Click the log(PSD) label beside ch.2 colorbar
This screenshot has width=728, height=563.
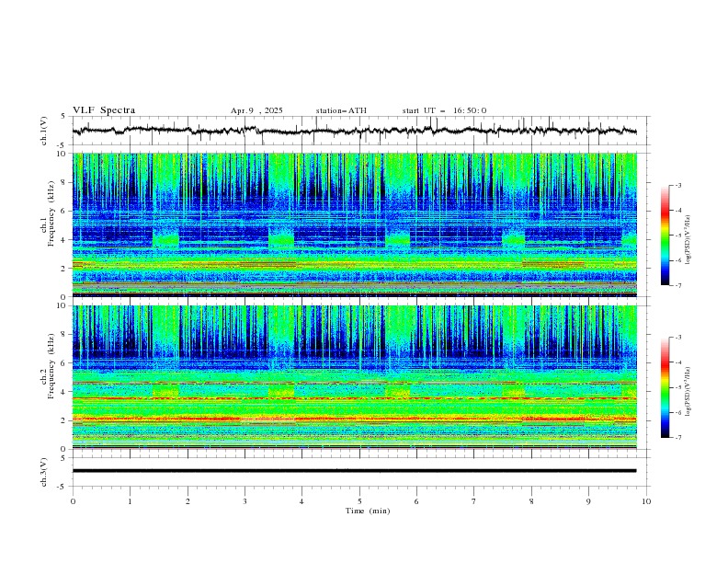point(688,392)
